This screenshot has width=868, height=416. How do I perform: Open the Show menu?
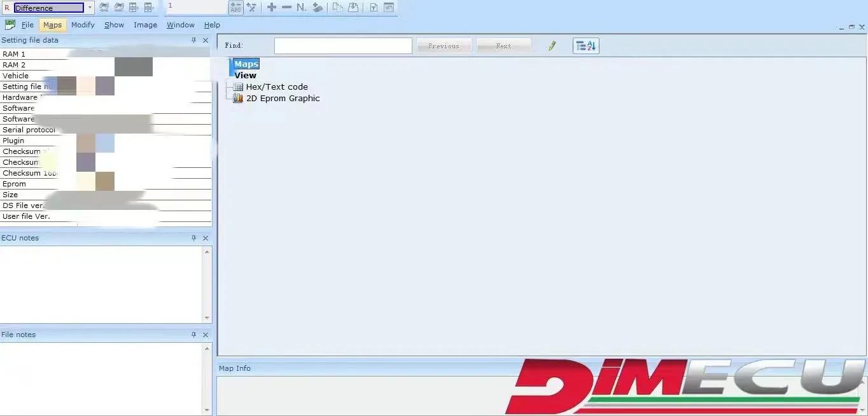coord(115,25)
